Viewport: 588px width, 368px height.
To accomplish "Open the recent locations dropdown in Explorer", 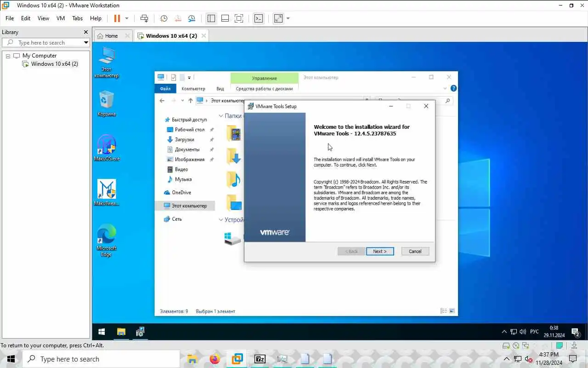I will pos(182,100).
